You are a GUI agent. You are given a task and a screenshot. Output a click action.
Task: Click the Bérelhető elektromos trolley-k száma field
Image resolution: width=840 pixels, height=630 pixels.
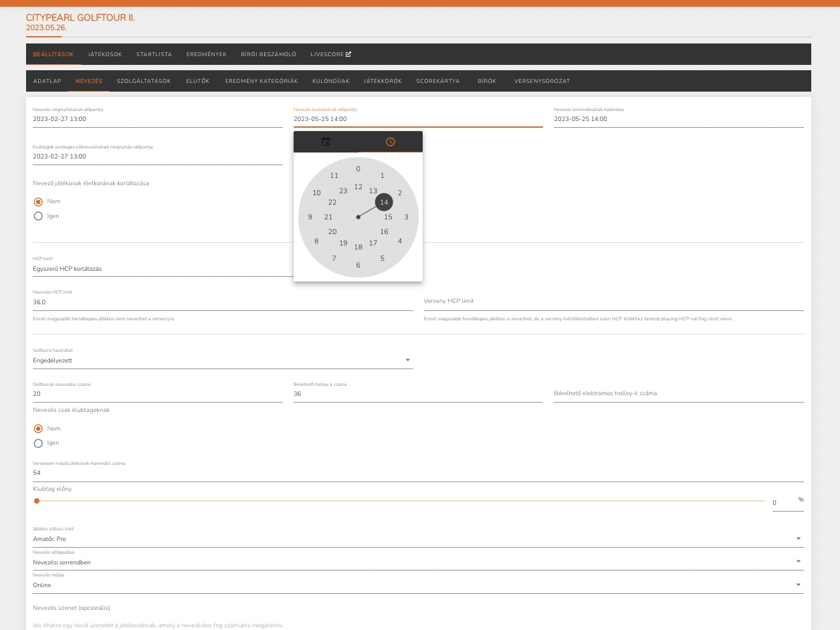679,394
